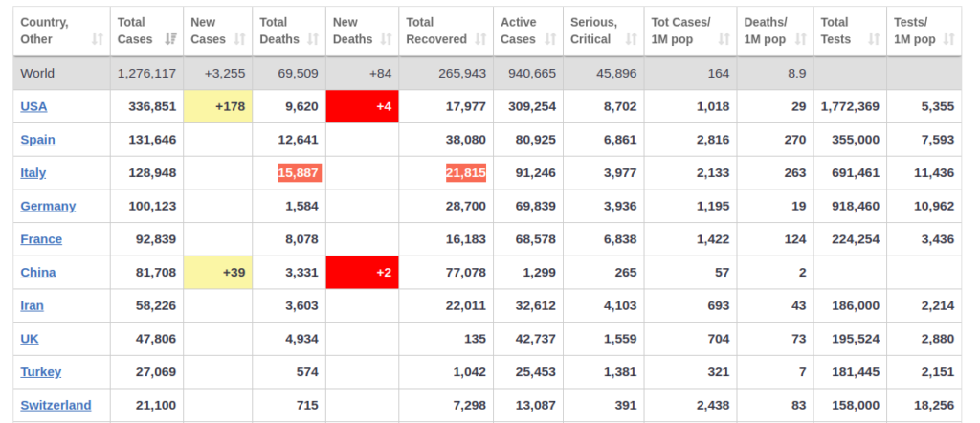Click Germany total cases 100,123
Screen dimensions: 980x423
coord(152,206)
